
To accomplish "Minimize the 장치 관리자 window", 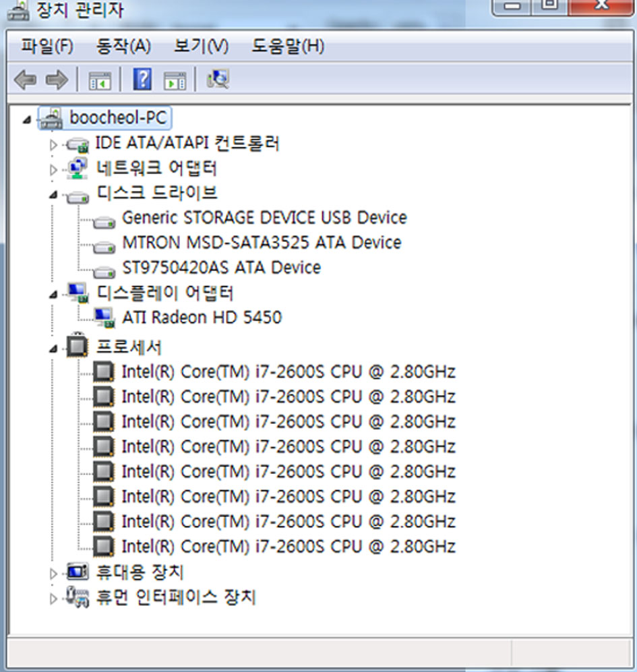I will pyautogui.click(x=512, y=6).
